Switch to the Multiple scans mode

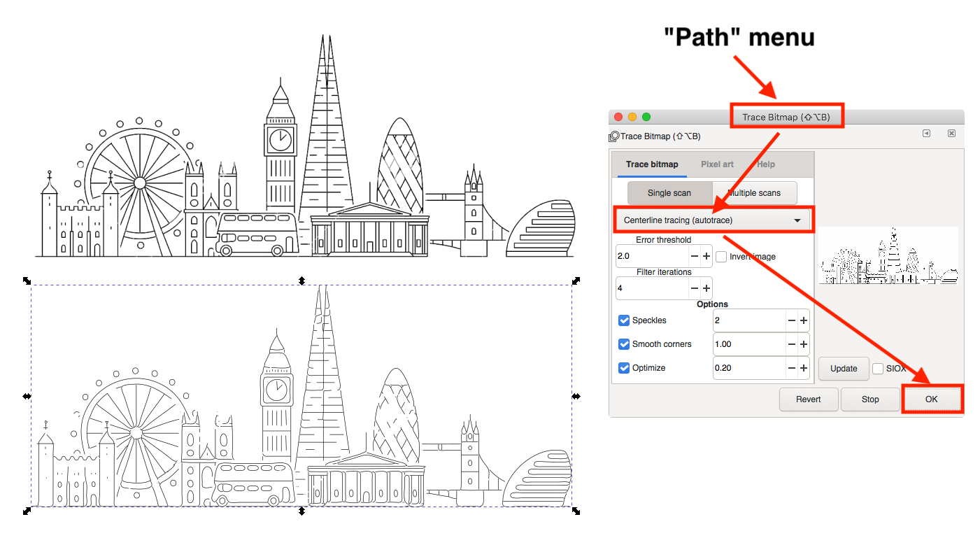[754, 192]
